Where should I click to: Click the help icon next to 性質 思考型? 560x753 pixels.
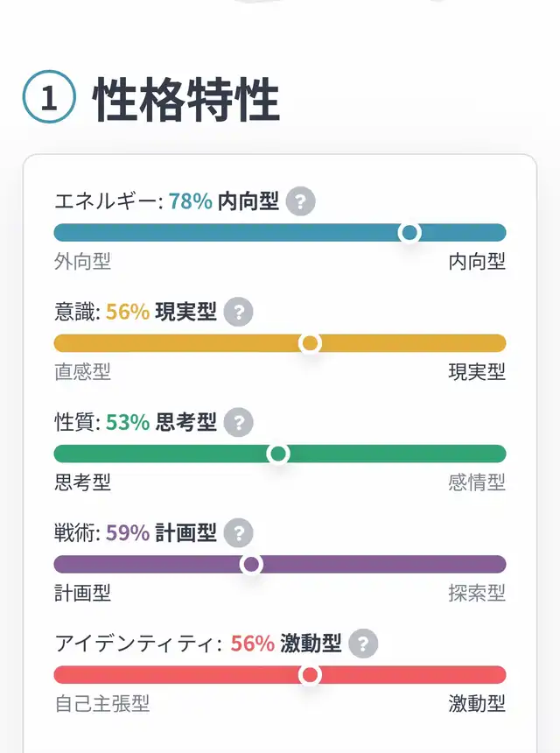click(238, 422)
